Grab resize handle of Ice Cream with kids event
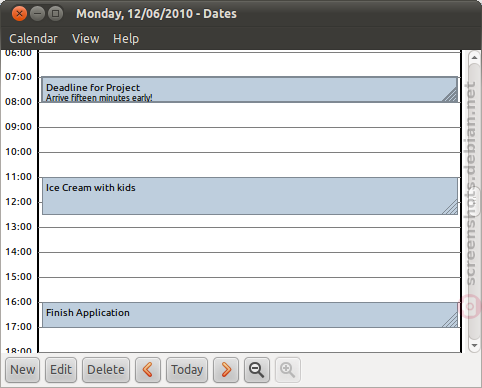 pyautogui.click(x=450, y=207)
